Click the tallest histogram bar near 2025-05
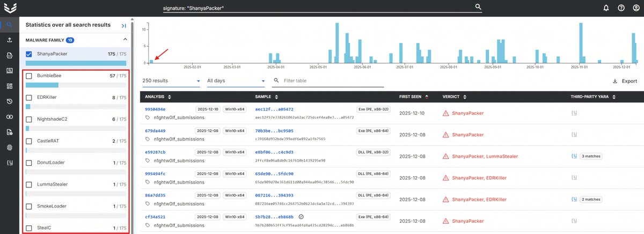The height and width of the screenshot is (234, 644). pos(336,43)
